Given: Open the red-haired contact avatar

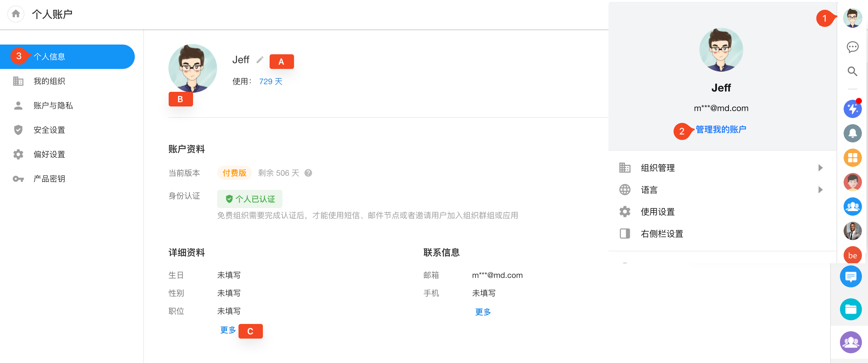Looking at the screenshot, I should point(852,182).
